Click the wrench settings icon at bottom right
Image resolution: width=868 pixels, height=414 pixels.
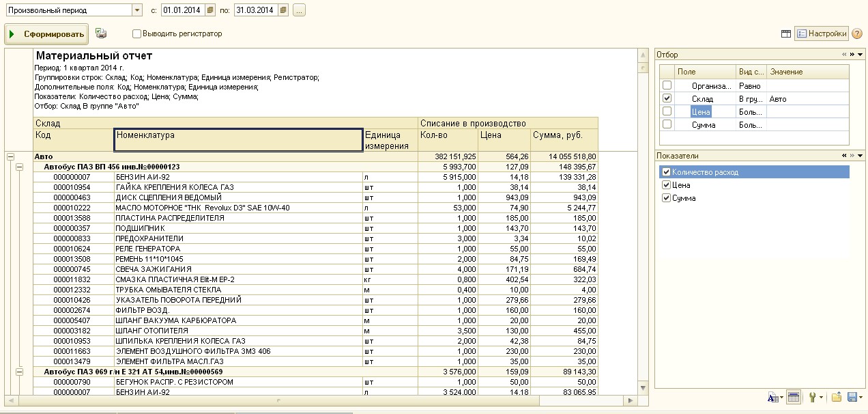[814, 397]
